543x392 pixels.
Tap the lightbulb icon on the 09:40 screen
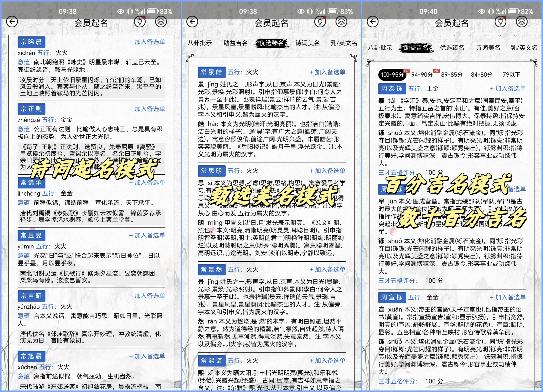click(500, 22)
